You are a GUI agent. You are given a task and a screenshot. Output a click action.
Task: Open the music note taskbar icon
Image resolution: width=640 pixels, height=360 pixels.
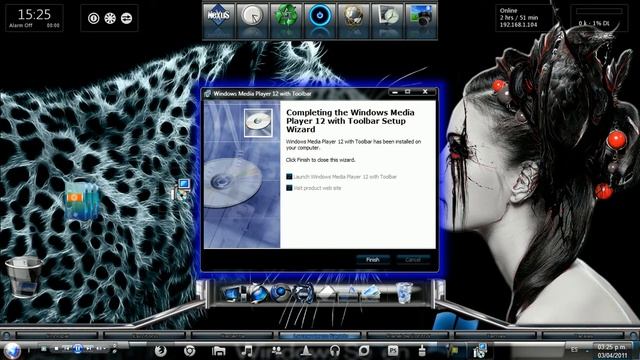tap(247, 351)
